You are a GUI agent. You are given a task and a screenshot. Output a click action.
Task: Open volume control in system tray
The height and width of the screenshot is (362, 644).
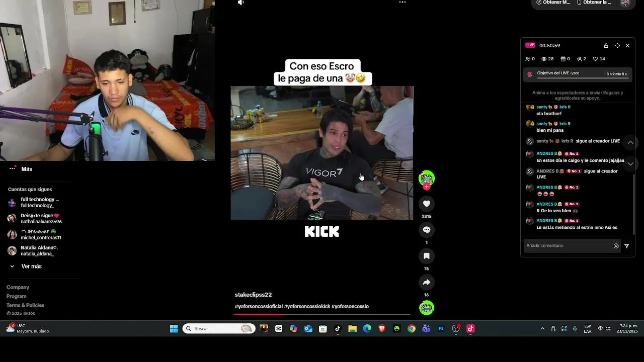pyautogui.click(x=608, y=329)
